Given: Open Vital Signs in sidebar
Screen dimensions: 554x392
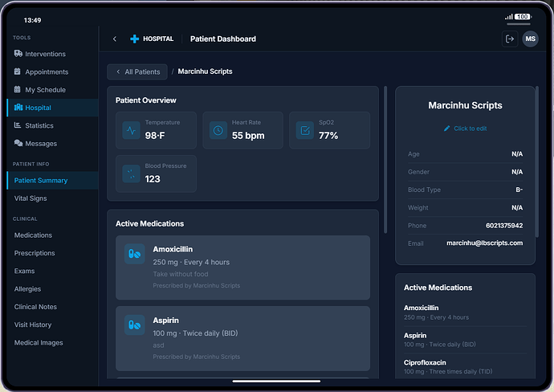Looking at the screenshot, I should coord(31,198).
